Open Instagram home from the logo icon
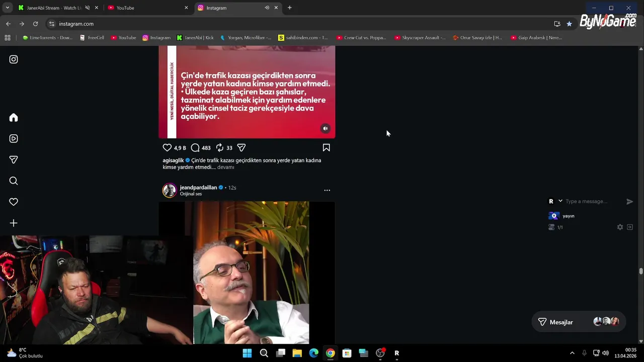Image resolution: width=644 pixels, height=362 pixels. (14, 59)
